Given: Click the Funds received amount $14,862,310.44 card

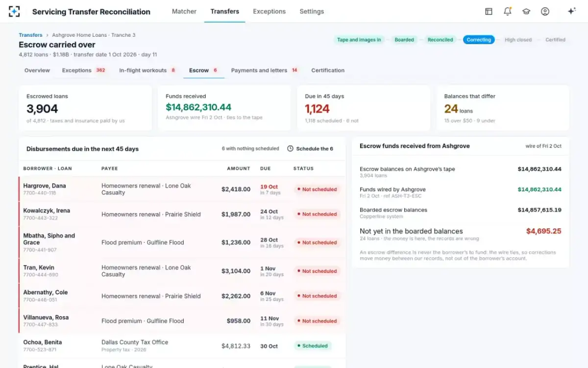Looking at the screenshot, I should coord(224,108).
